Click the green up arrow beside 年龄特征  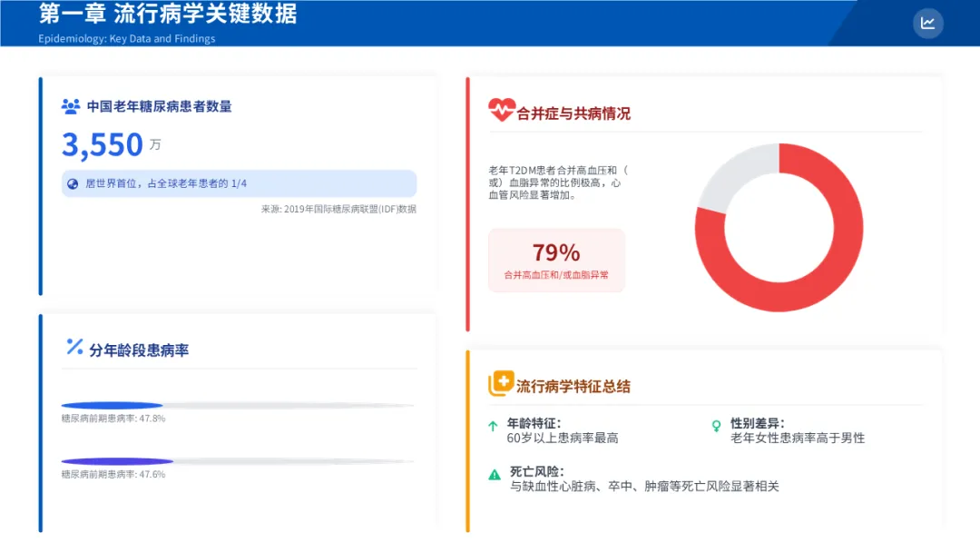tap(493, 425)
